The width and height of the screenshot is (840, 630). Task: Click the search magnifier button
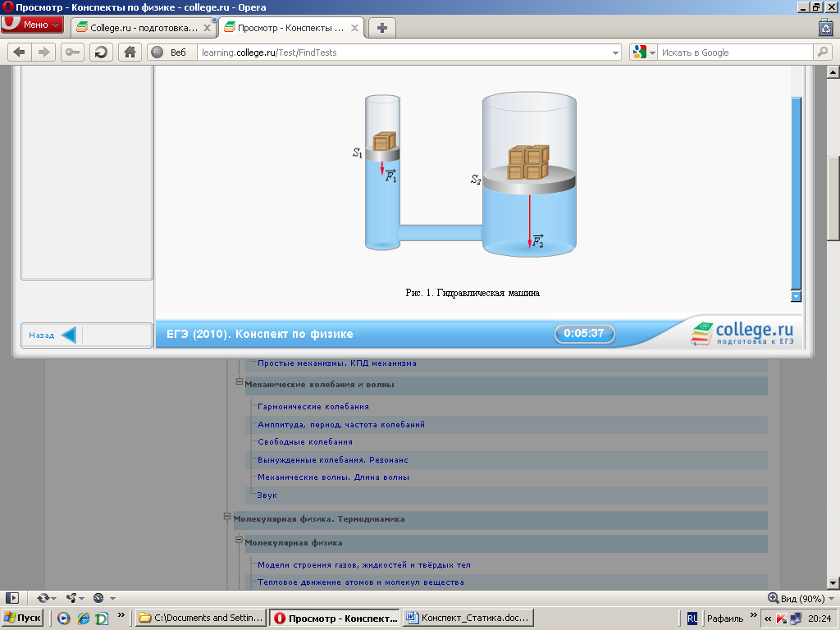click(x=822, y=52)
